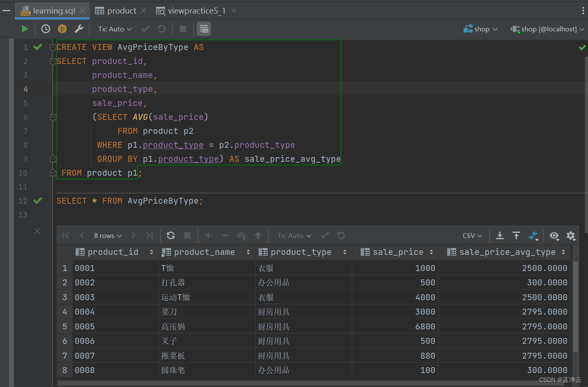The image size is (588, 387).
Task: Select row 5 number in result grid
Action: tap(65, 326)
